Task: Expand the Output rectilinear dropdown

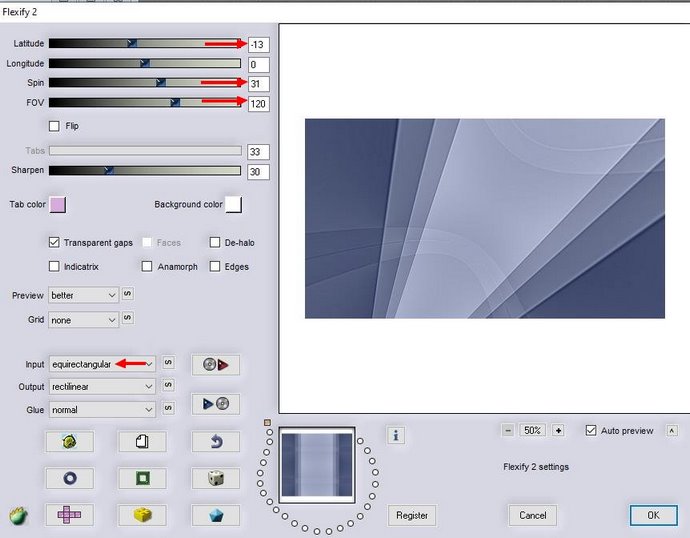Action: point(103,386)
